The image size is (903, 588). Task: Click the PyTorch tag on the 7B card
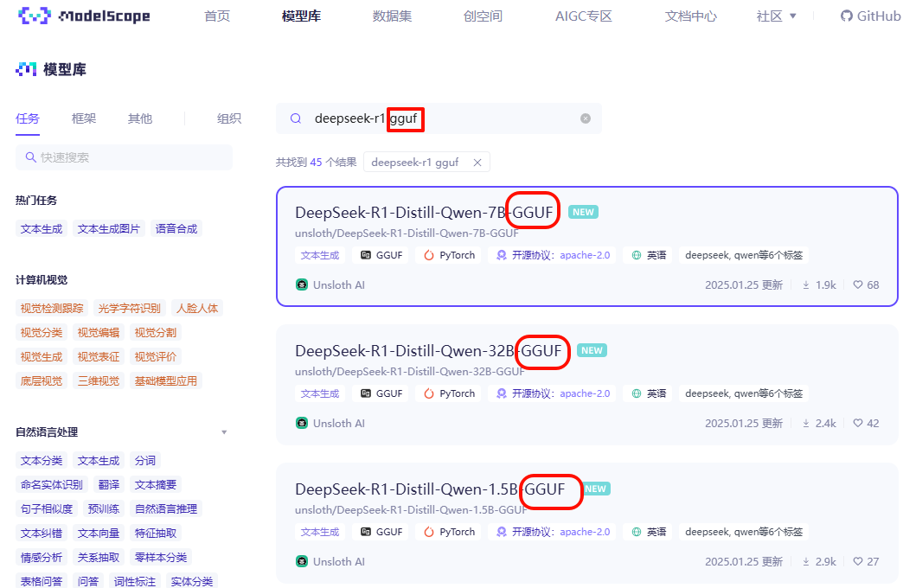(449, 255)
